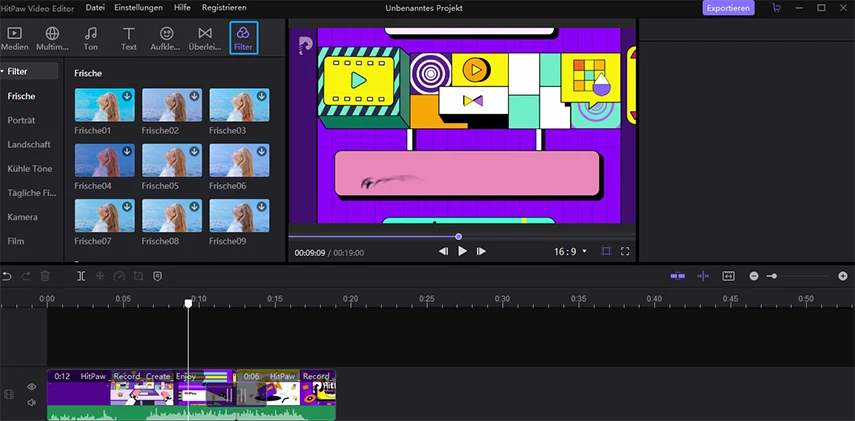
Task: Select the 0:12 HitPaw timeline clip
Action: coord(142,395)
